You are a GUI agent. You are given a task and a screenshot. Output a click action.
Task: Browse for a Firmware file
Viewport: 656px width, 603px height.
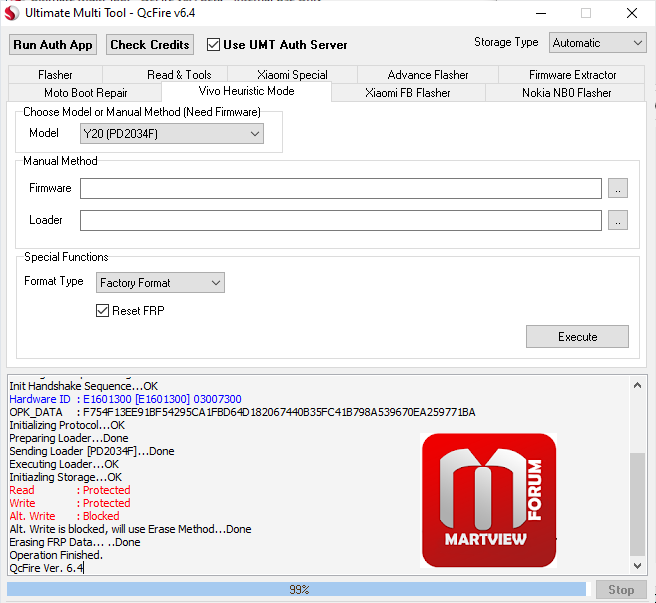click(x=618, y=188)
